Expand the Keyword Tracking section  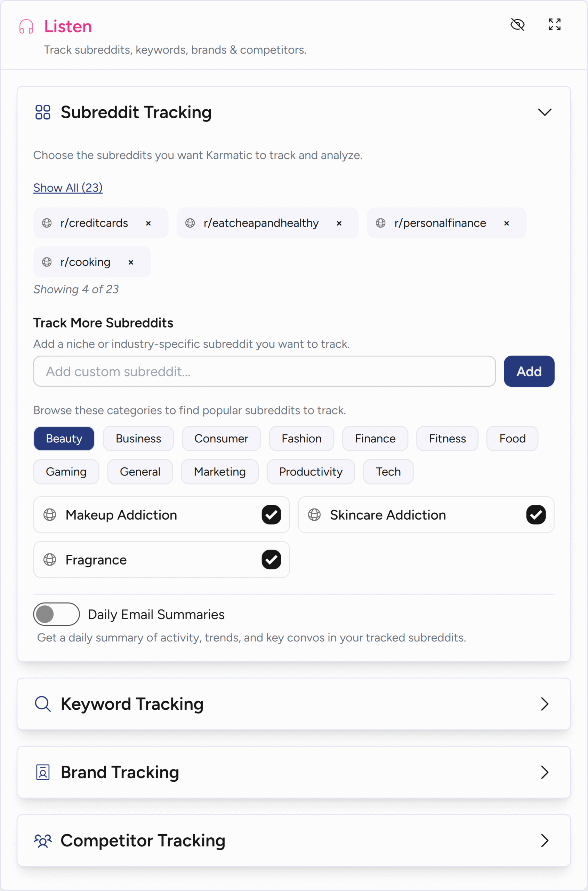pyautogui.click(x=545, y=704)
